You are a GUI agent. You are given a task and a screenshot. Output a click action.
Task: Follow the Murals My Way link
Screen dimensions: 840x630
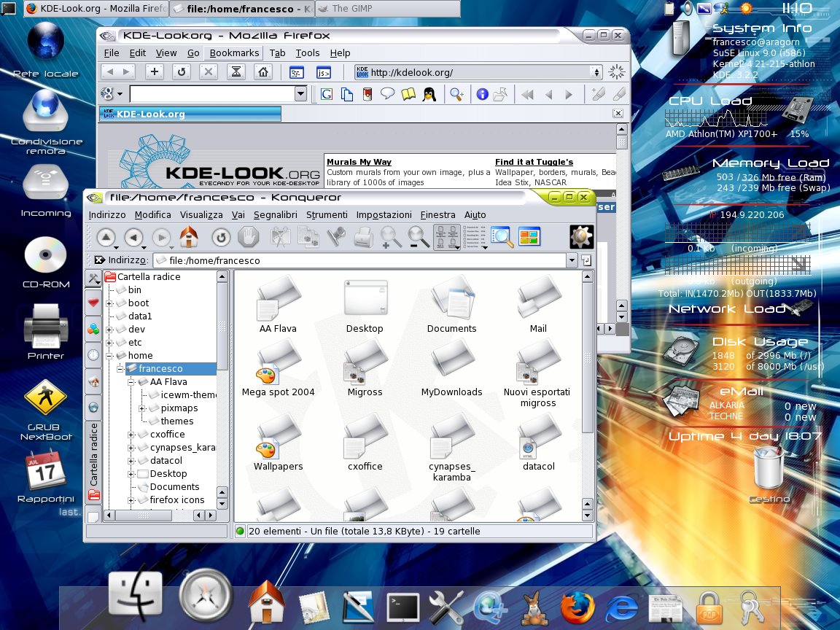[x=359, y=162]
